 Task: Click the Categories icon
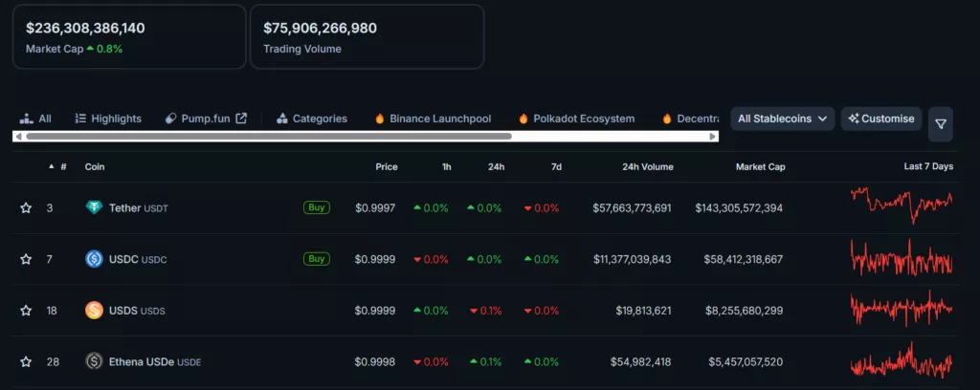pyautogui.click(x=282, y=119)
